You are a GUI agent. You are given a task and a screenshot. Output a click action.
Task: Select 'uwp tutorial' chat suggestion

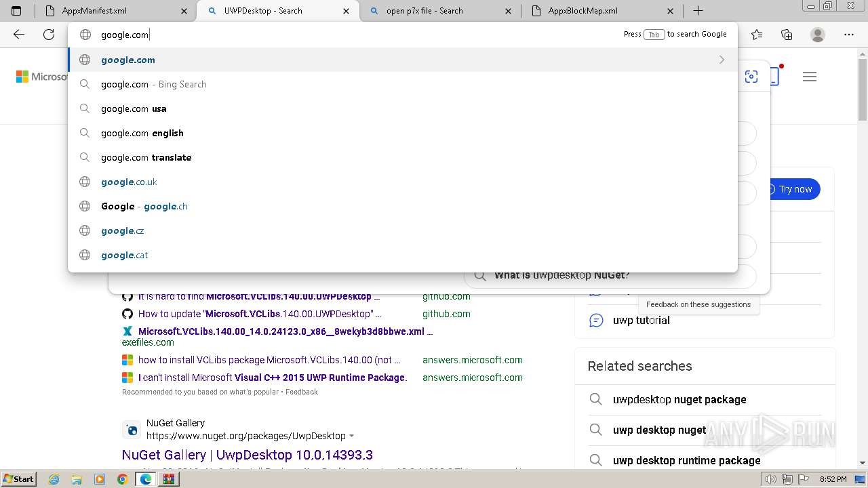point(642,320)
